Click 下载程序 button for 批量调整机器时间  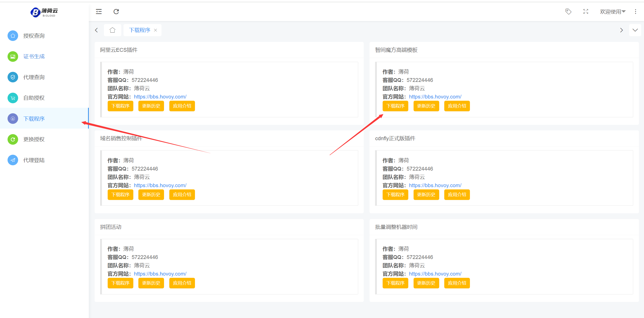[395, 283]
